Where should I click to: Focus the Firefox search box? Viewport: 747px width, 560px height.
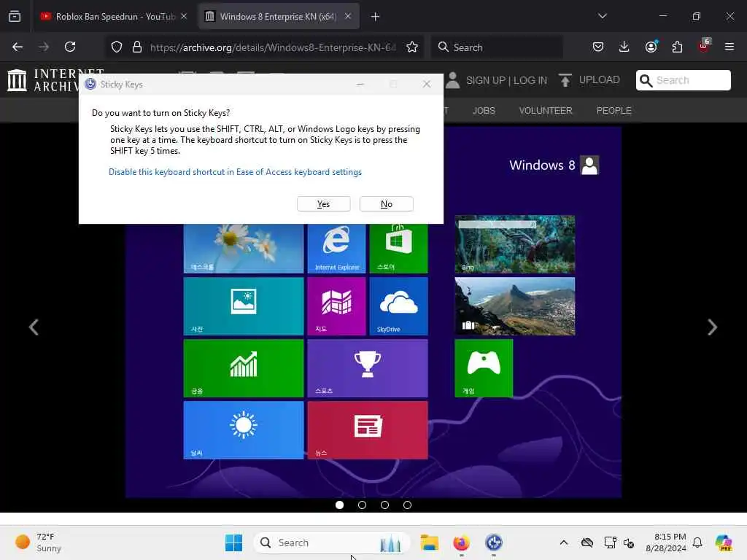[x=497, y=47]
